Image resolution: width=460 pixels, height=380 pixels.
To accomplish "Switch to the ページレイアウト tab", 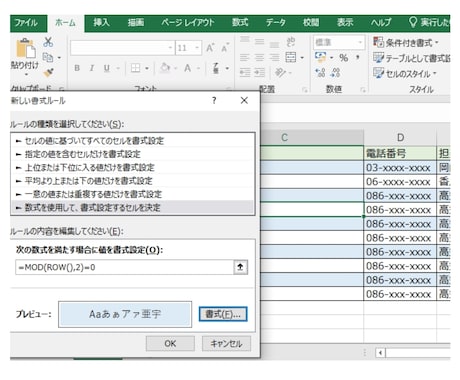I will coord(188,23).
